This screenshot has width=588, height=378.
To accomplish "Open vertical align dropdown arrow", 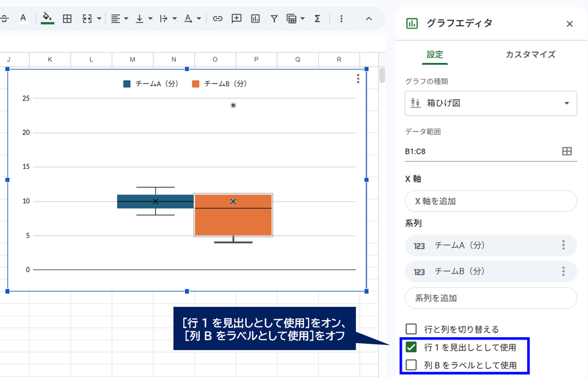I will (x=150, y=18).
